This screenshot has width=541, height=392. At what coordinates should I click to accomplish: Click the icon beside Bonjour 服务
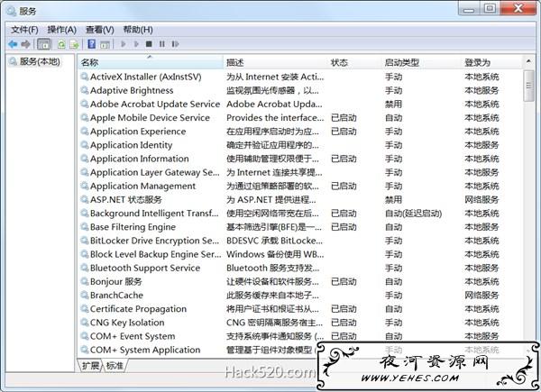pos(84,281)
